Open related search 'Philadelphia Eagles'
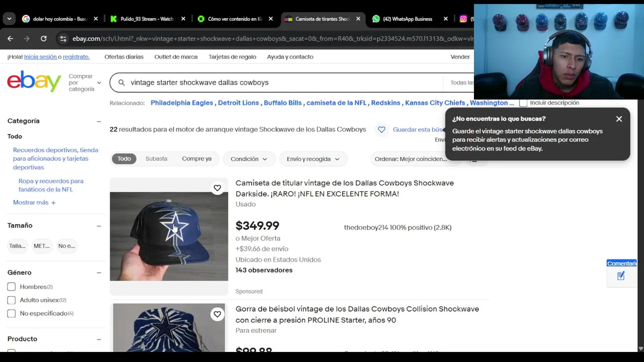This screenshot has width=644, height=362. (182, 103)
